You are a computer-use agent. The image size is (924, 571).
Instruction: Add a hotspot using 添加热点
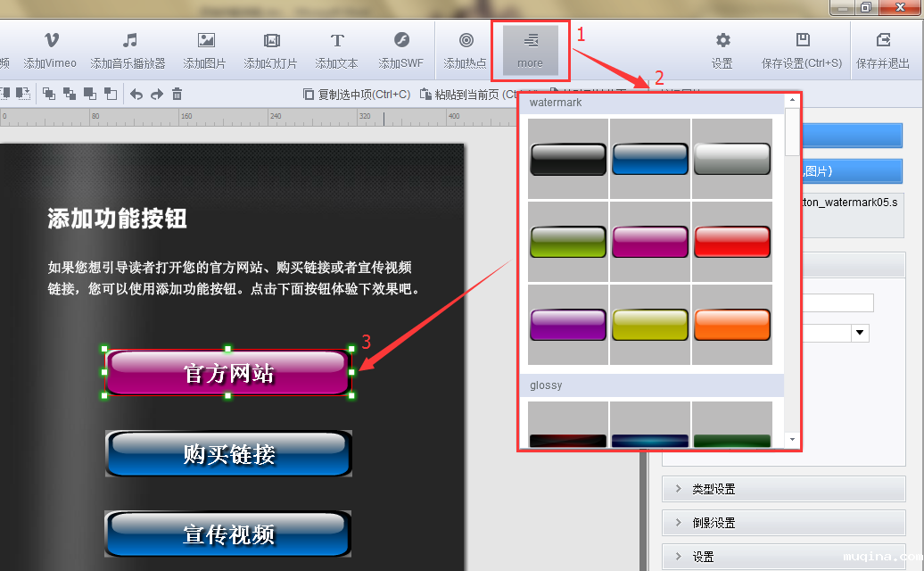tap(466, 50)
